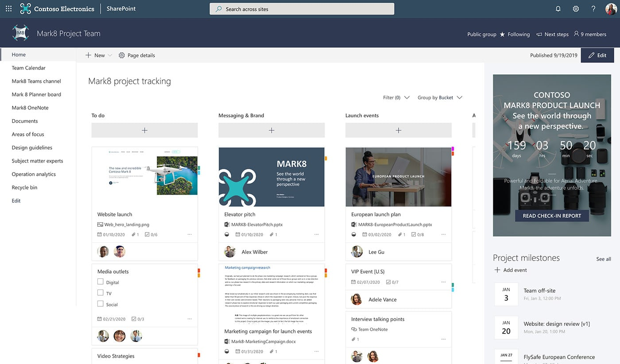Add a task to Launch events bucket
The width and height of the screenshot is (620, 364).
point(399,130)
